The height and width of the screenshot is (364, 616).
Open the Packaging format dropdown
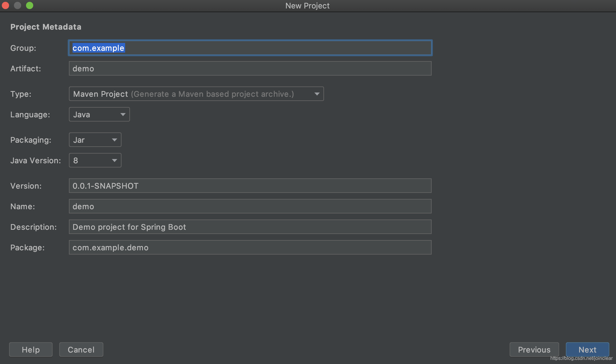pos(95,140)
